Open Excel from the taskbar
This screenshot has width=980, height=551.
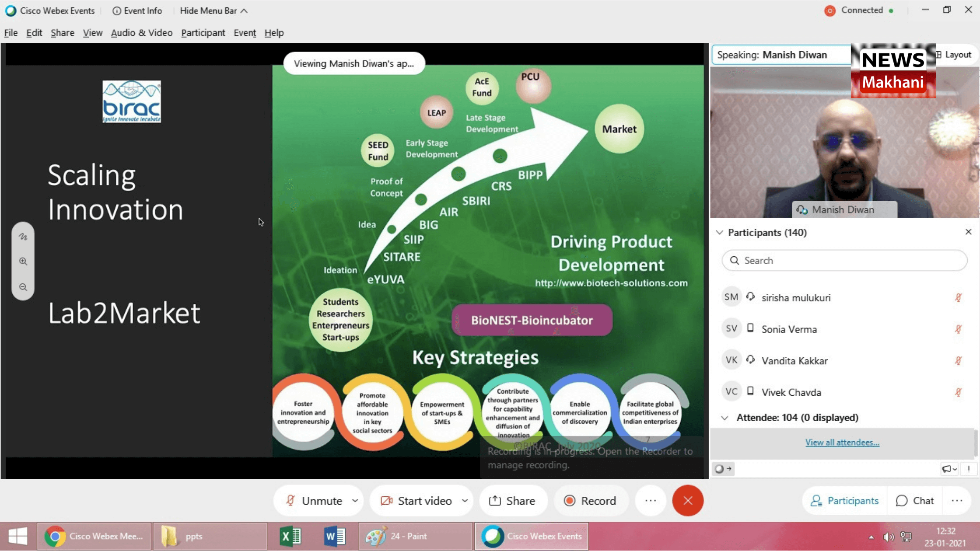coord(290,536)
